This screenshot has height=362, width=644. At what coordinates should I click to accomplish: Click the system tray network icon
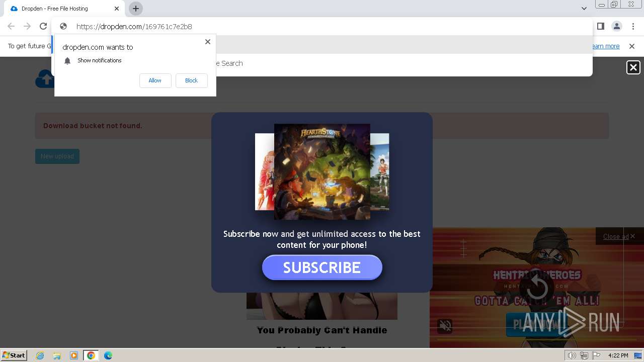584,355
